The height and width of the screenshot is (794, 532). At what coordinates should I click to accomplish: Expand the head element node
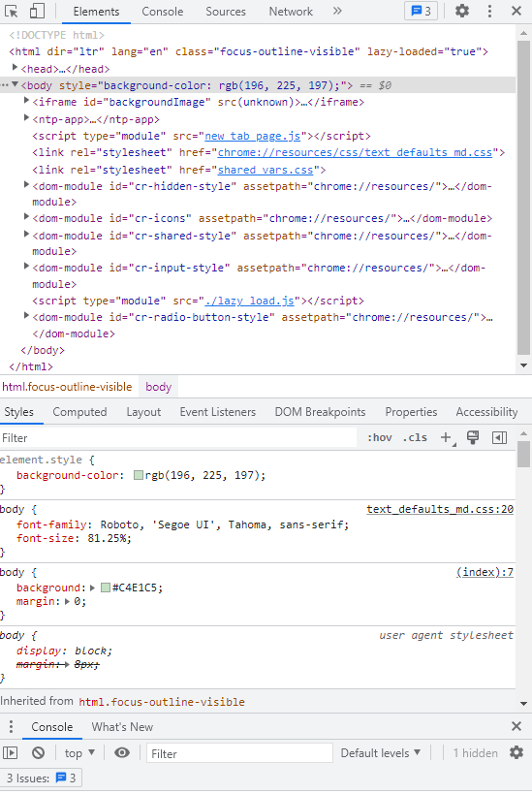pos(15,67)
